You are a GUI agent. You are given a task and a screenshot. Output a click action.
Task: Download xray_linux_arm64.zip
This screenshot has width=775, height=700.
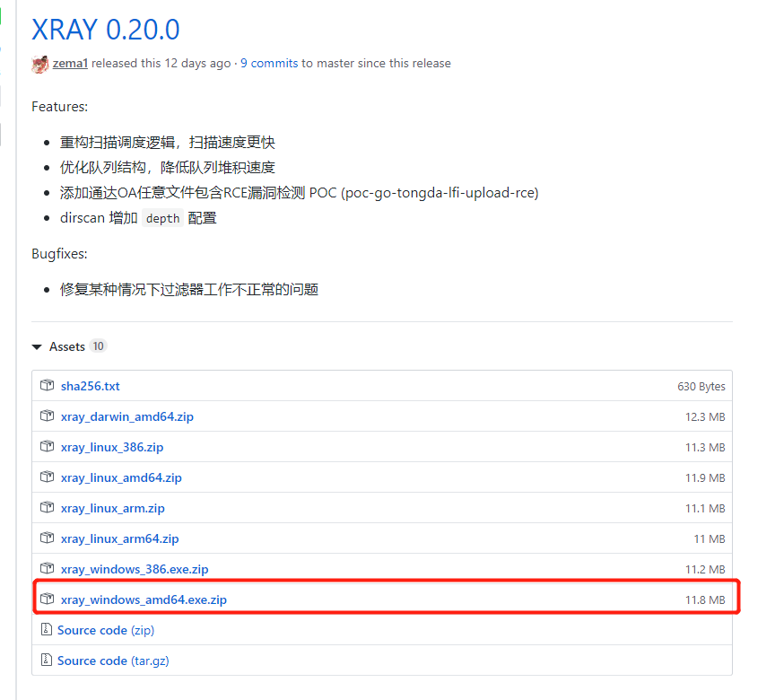[119, 538]
